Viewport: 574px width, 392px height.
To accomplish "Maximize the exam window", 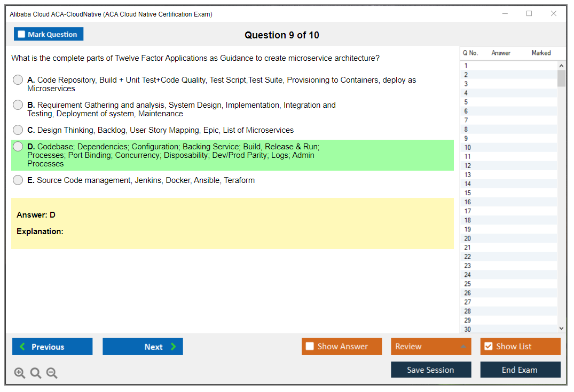I will click(529, 14).
